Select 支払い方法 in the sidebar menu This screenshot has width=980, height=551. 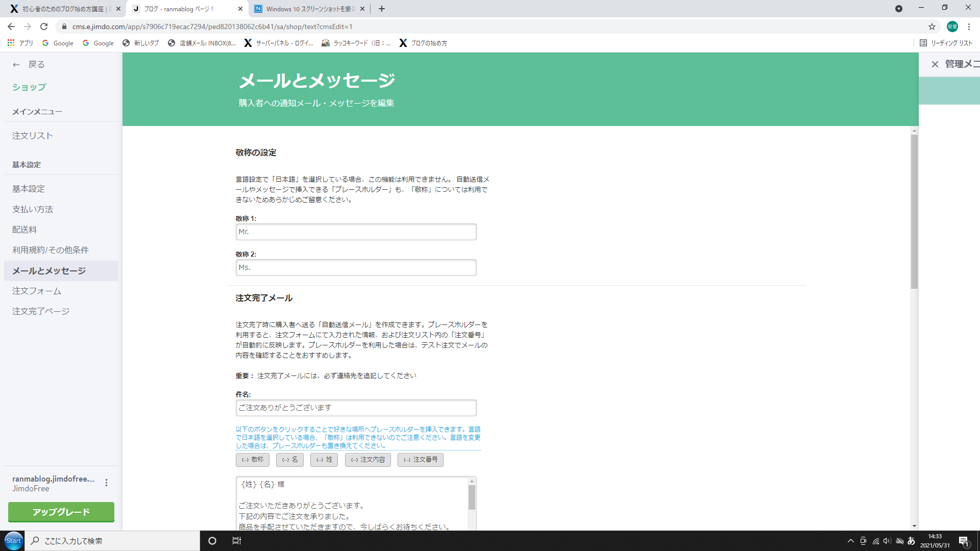(x=33, y=209)
